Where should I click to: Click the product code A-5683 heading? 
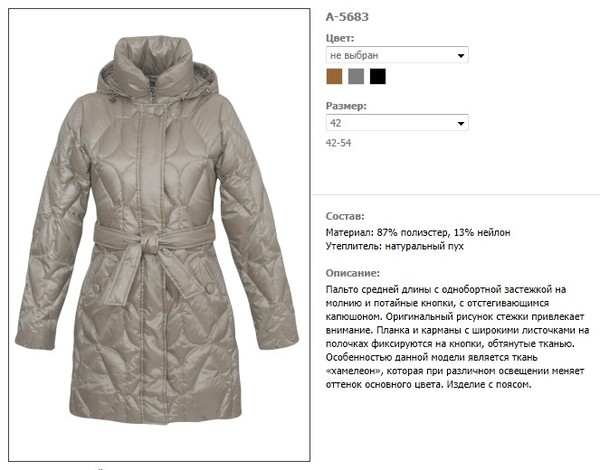[x=347, y=17]
